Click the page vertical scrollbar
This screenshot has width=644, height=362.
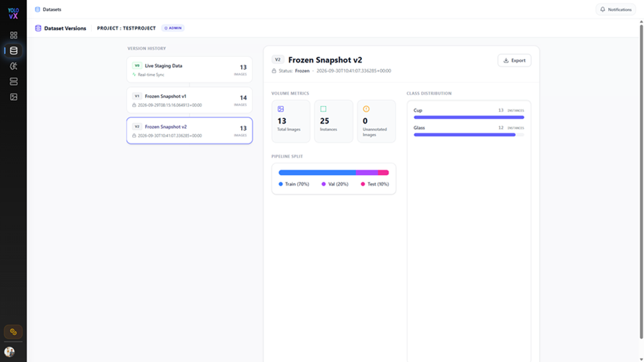coord(641,182)
